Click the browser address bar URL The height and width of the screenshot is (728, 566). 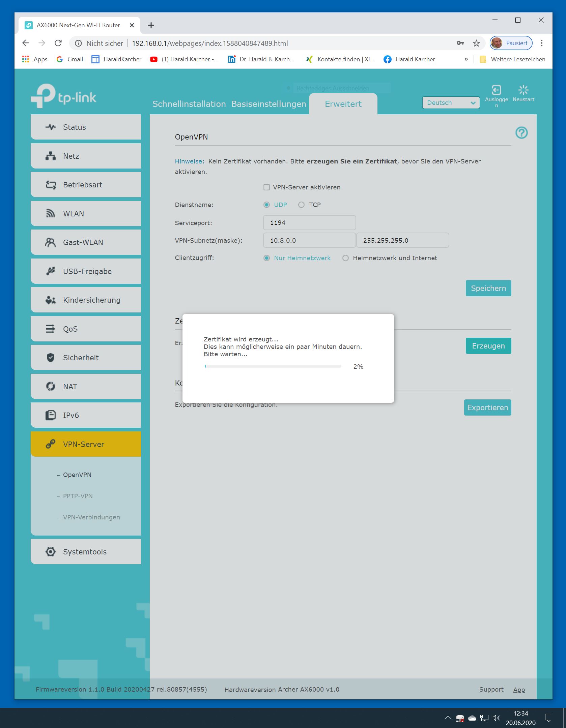tap(210, 43)
